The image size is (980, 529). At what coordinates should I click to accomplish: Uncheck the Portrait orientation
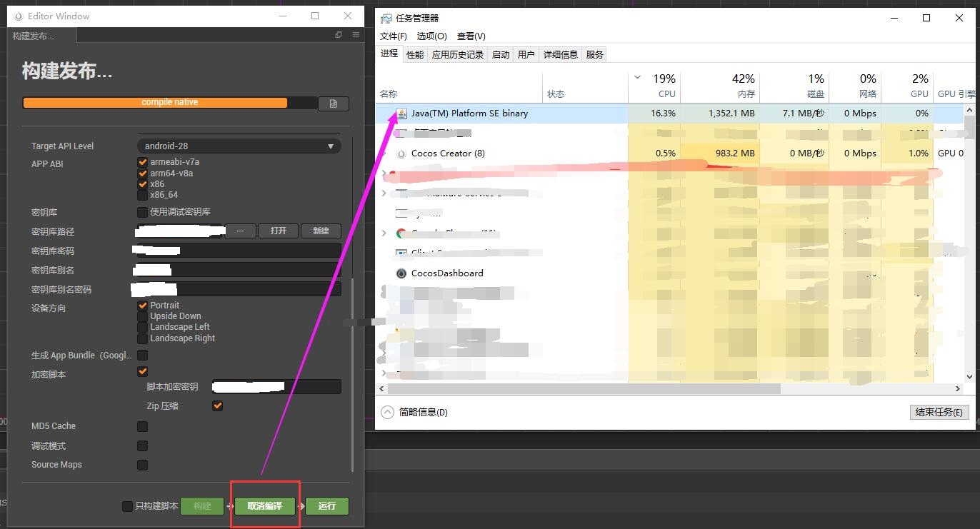143,306
